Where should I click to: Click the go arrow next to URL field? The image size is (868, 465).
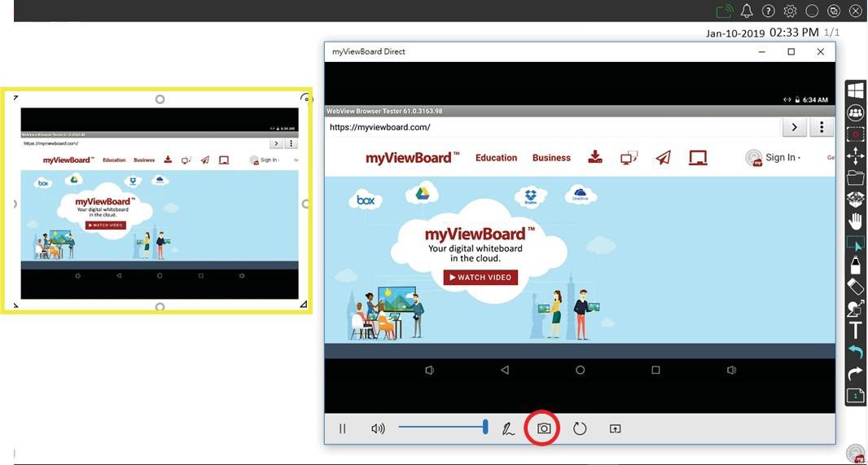tap(795, 127)
